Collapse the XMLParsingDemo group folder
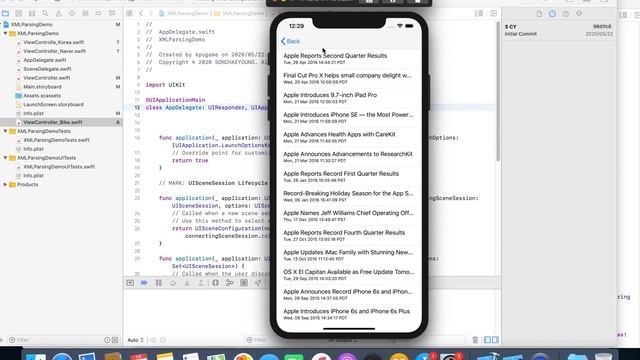The image size is (640, 360). (x=5, y=33)
